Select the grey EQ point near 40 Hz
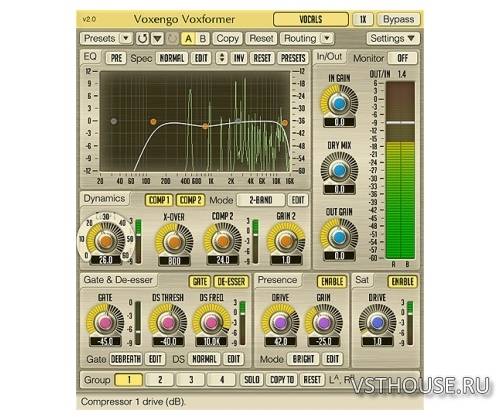 point(114,121)
